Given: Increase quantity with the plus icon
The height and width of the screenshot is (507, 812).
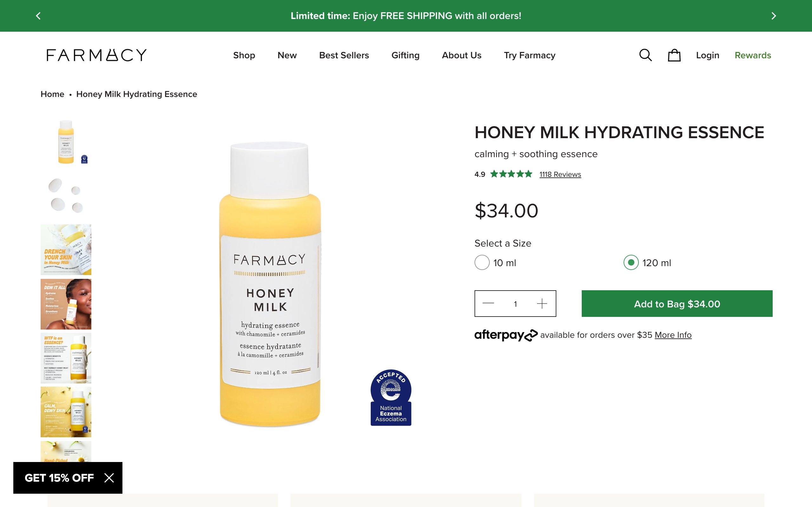Looking at the screenshot, I should pos(541,304).
